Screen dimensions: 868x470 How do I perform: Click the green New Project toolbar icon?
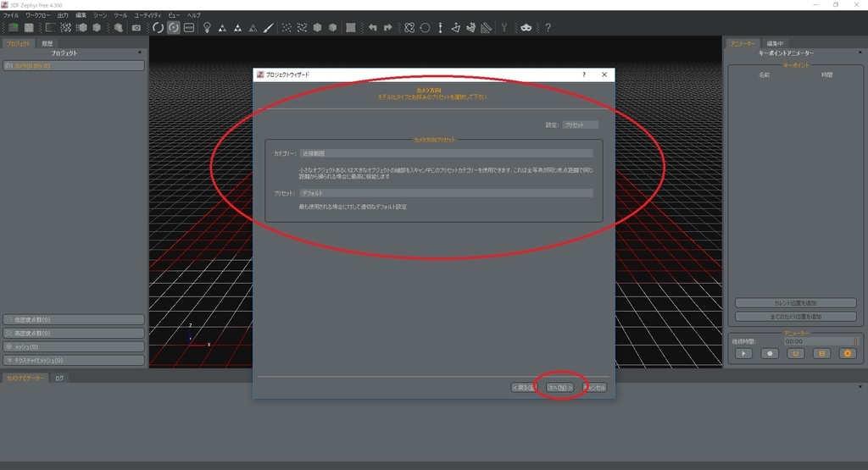point(14,28)
